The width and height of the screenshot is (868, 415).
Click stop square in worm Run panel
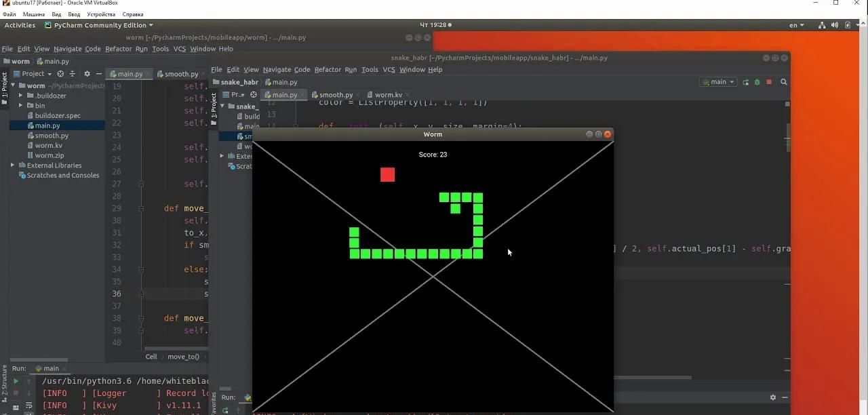pos(16,393)
